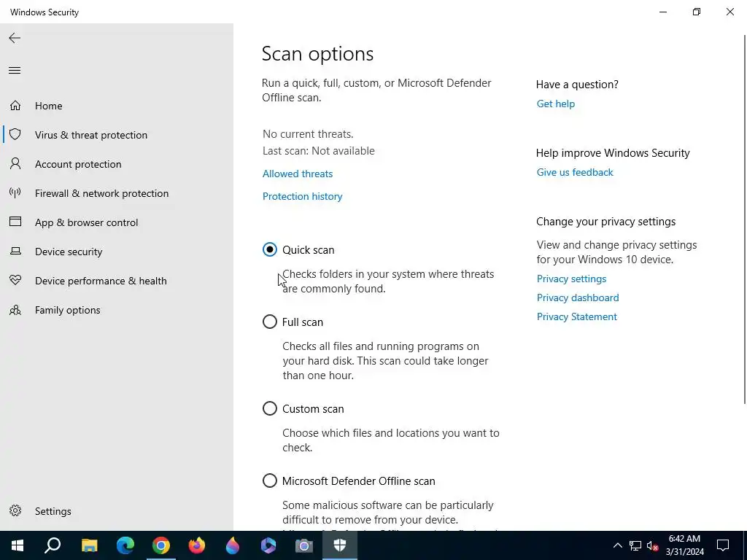Open the purple hexagon app on the taskbar
This screenshot has width=747, height=560.
click(268, 545)
